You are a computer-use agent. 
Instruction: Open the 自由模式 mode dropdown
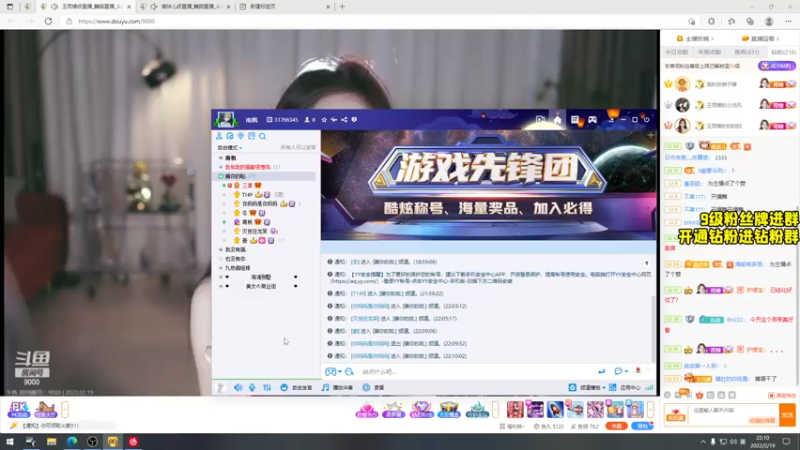pyautogui.click(x=230, y=147)
